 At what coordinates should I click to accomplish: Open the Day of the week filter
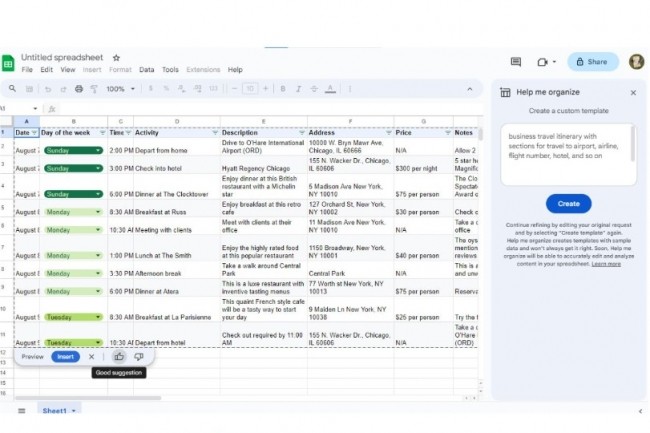click(x=100, y=132)
